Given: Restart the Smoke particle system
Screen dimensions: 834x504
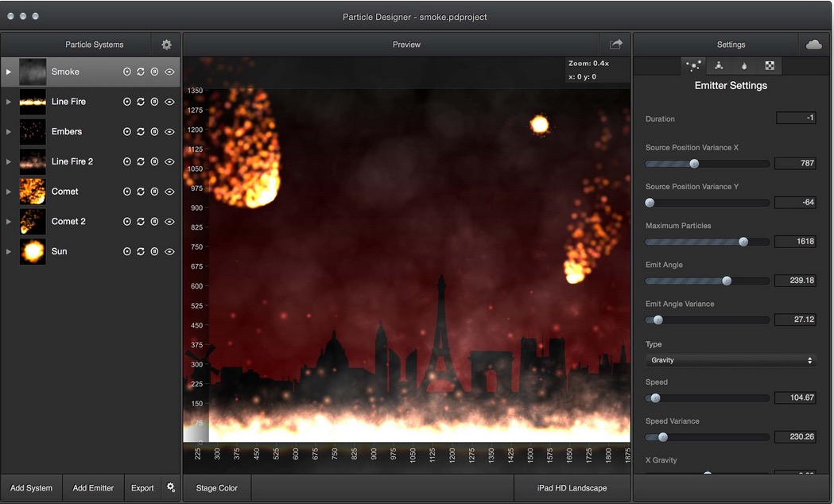Looking at the screenshot, I should pos(141,72).
